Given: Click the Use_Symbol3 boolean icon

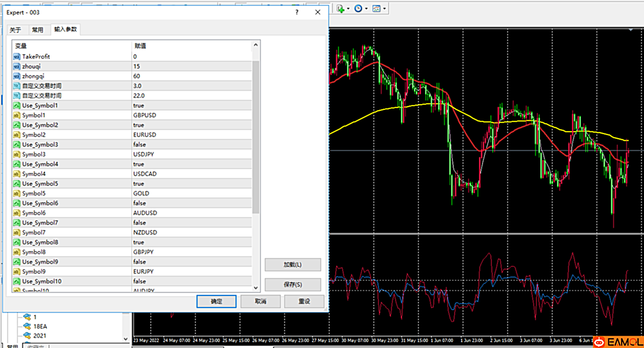Looking at the screenshot, I should coord(17,144).
